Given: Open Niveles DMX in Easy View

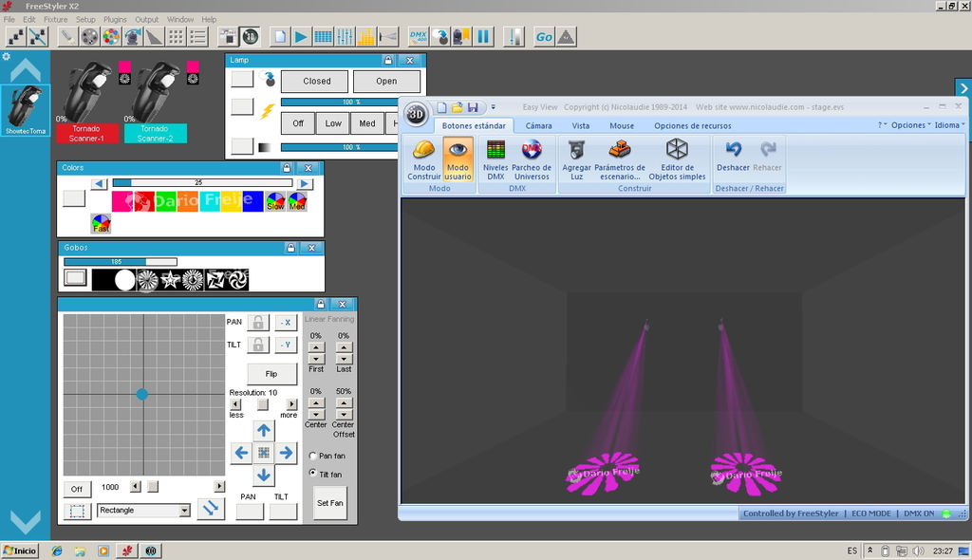Looking at the screenshot, I should 495,159.
